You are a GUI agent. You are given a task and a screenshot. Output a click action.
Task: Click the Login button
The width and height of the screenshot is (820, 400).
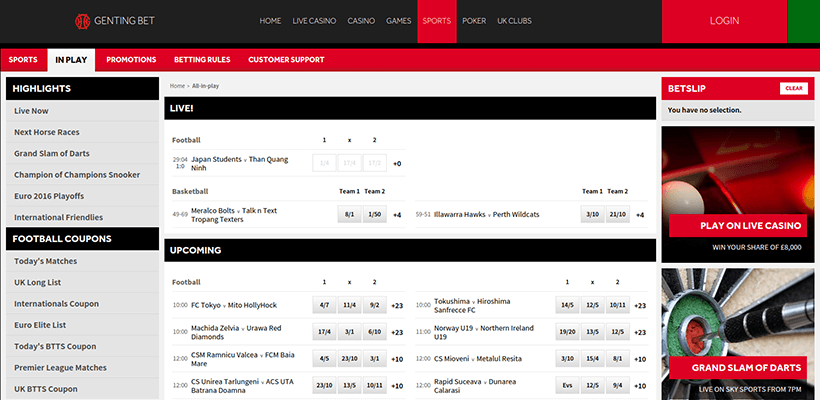click(x=724, y=21)
